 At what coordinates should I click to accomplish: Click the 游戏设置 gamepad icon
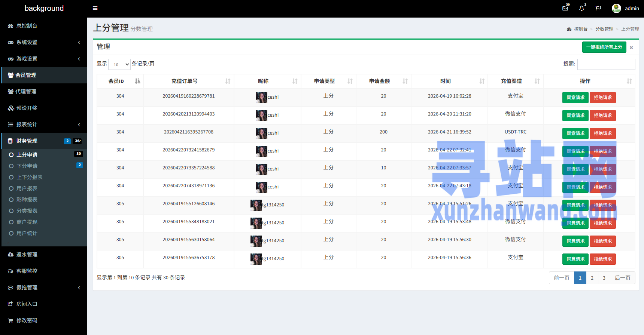click(x=10, y=59)
